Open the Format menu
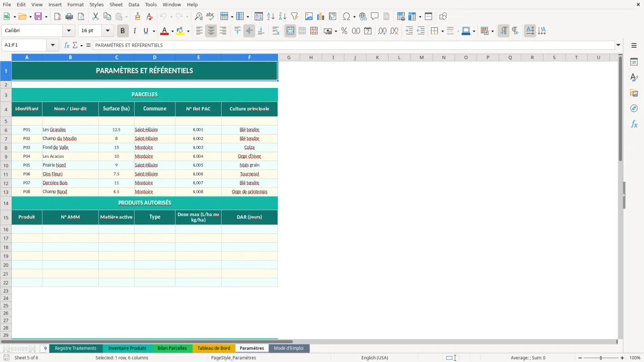This screenshot has width=644, height=362. (76, 4)
